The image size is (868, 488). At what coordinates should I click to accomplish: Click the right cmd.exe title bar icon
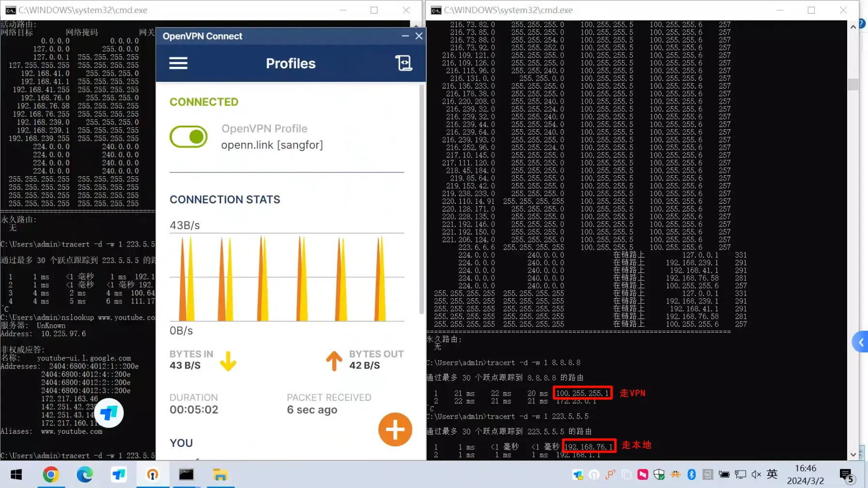(436, 10)
